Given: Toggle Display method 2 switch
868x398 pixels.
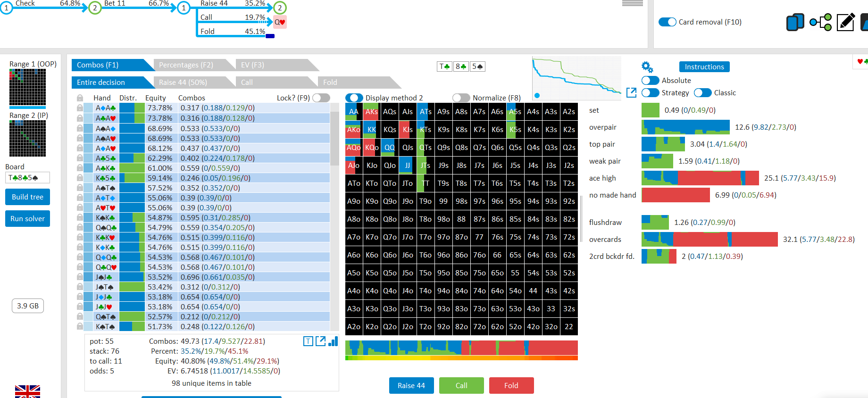Looking at the screenshot, I should pyautogui.click(x=354, y=98).
